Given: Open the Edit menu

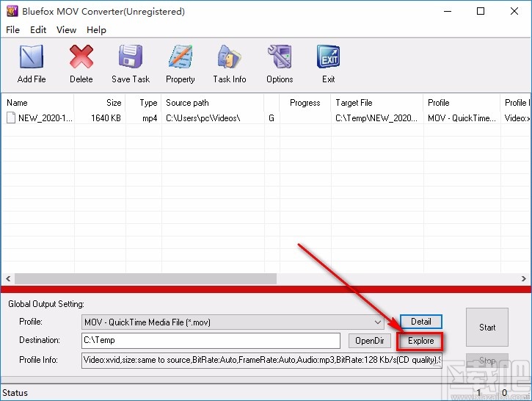Looking at the screenshot, I should point(38,30).
